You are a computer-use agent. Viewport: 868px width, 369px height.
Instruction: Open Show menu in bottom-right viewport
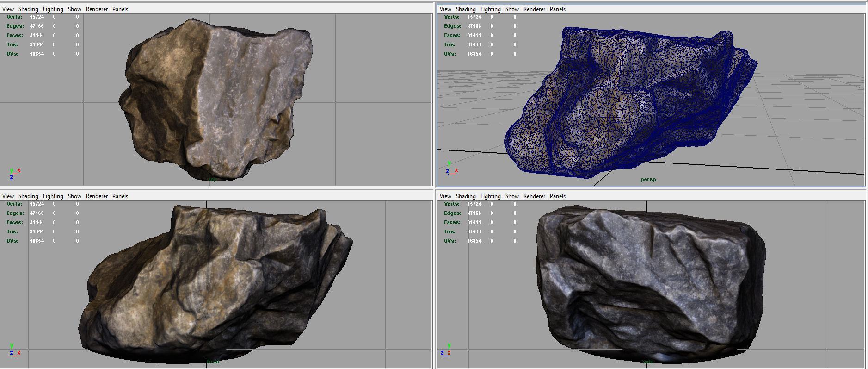[512, 196]
